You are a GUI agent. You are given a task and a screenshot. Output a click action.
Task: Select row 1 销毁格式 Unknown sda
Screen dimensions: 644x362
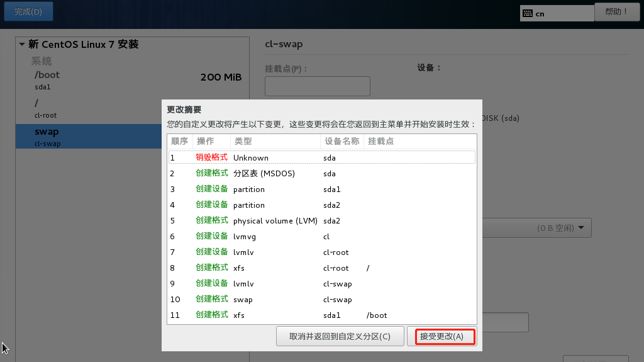[x=322, y=157]
